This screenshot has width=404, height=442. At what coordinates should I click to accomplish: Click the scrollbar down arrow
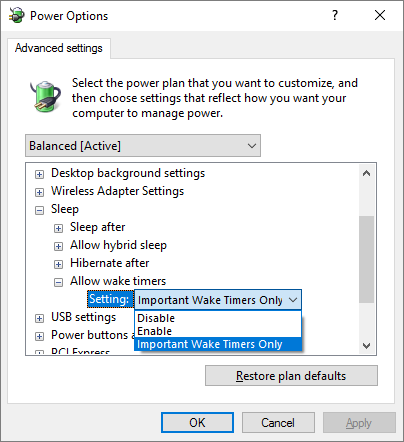point(367,346)
